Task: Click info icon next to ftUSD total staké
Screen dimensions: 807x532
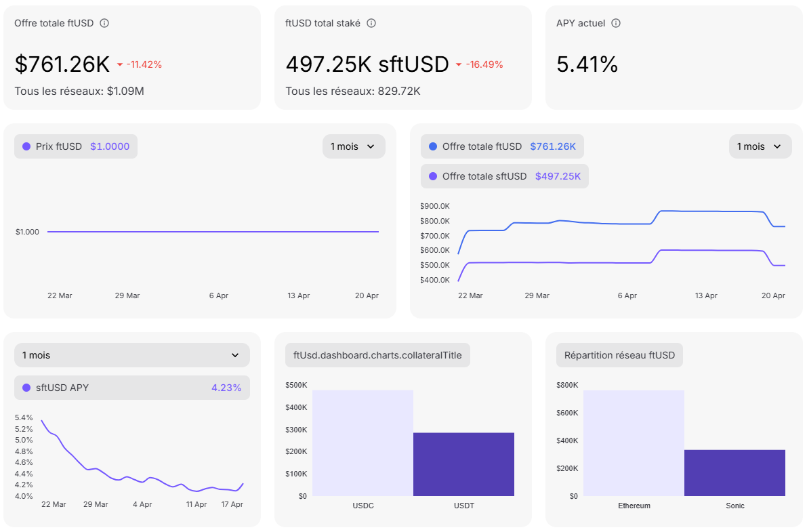Action: (x=371, y=23)
